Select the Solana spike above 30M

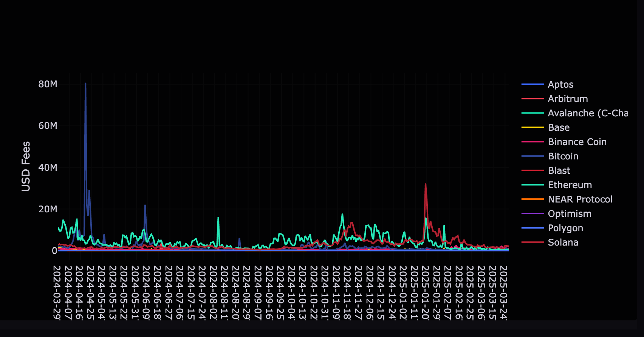(x=426, y=184)
